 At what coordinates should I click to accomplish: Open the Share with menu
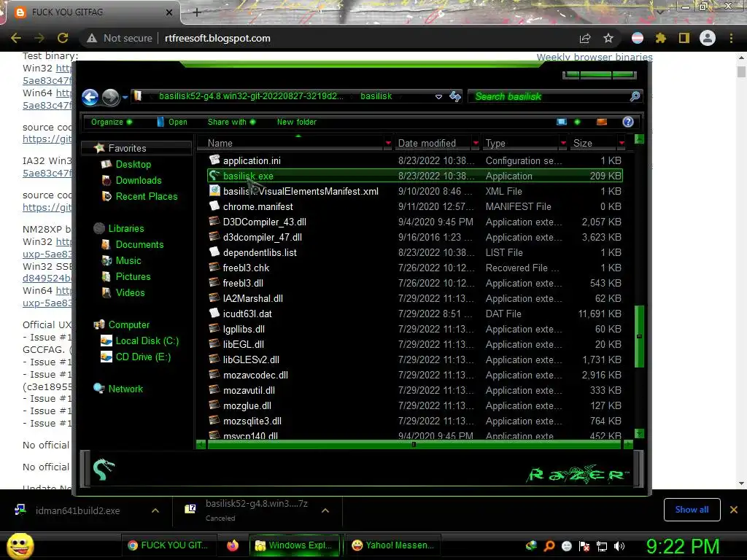pyautogui.click(x=231, y=122)
